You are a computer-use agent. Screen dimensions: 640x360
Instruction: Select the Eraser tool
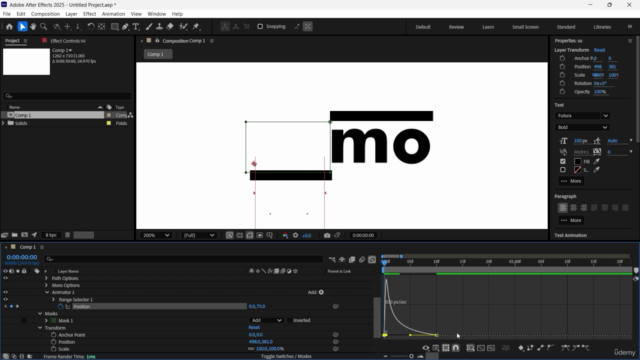click(x=170, y=27)
